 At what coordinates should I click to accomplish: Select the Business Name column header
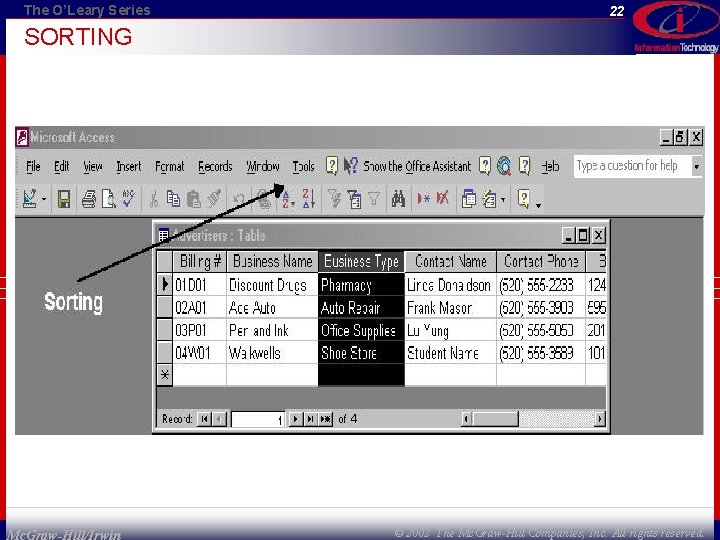[272, 262]
